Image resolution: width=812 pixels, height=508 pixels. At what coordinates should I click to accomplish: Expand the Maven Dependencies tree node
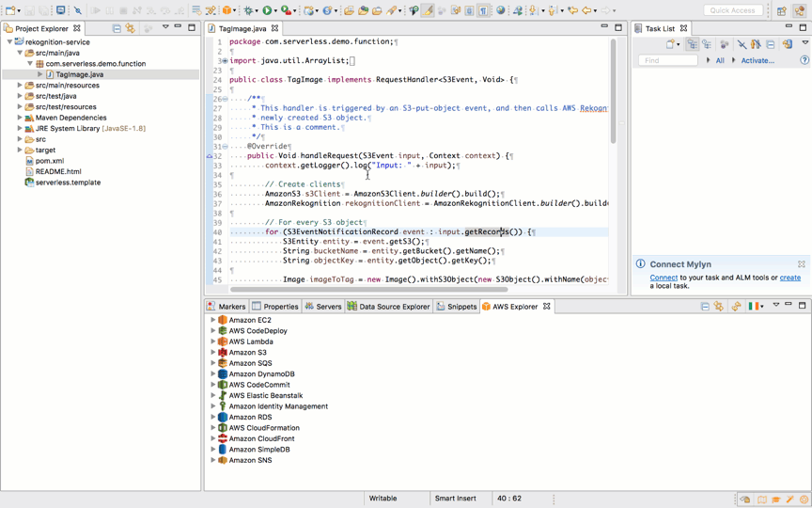[x=20, y=118]
